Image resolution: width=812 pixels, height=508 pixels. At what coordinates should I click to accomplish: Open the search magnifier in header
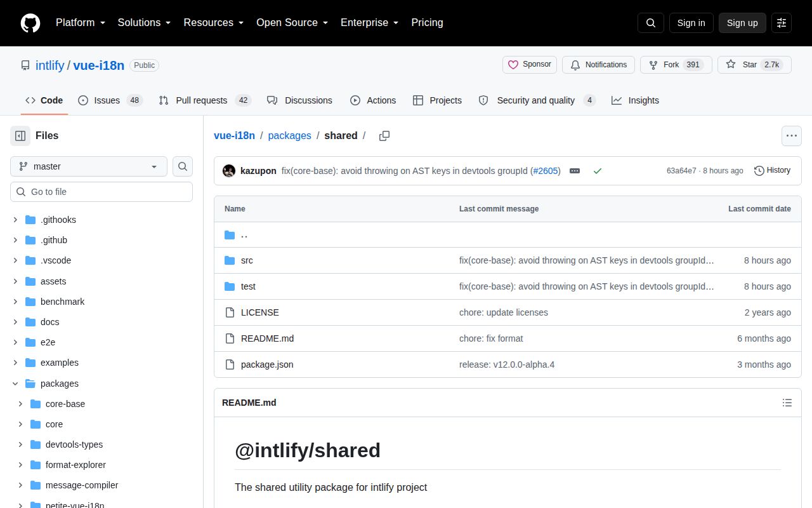point(651,23)
